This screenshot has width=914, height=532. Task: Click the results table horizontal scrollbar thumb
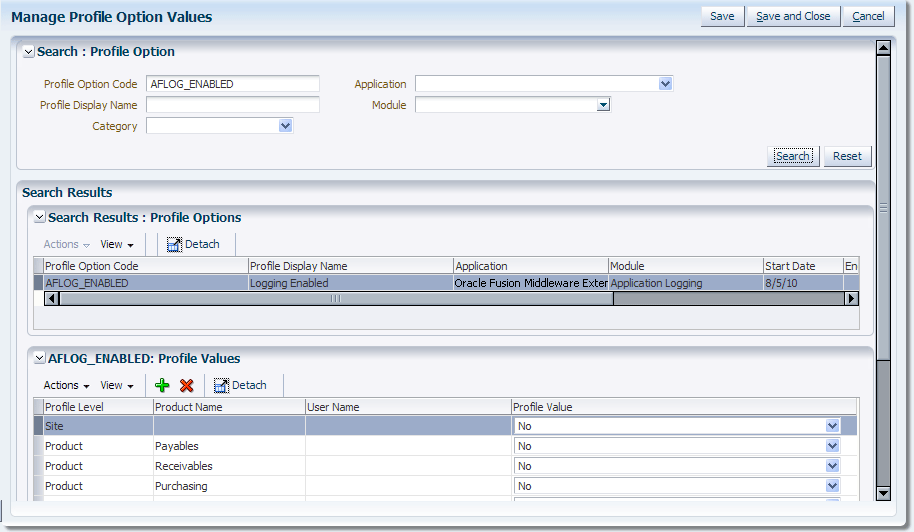[x=336, y=298]
